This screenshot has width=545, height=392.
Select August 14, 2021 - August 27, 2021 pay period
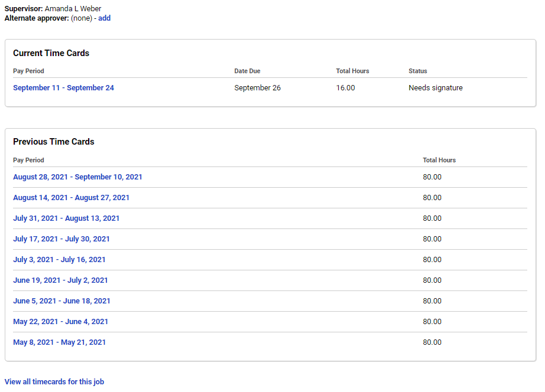[x=71, y=198]
